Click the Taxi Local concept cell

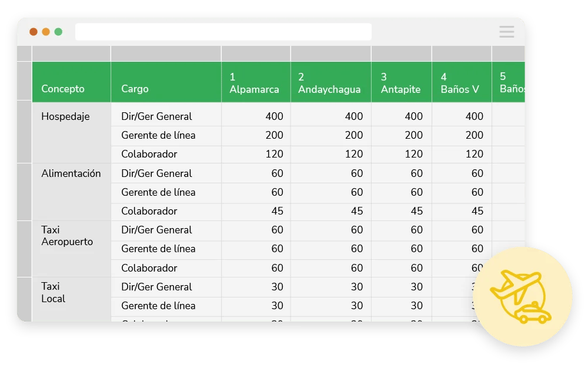(72, 299)
